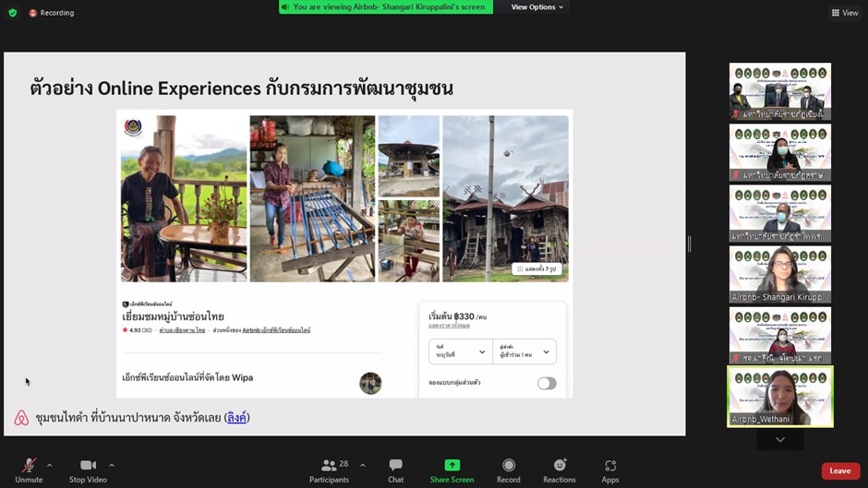This screenshot has height=488, width=868.
Task: Select the video tile just above Airbnb_Wethani
Action: (x=780, y=335)
